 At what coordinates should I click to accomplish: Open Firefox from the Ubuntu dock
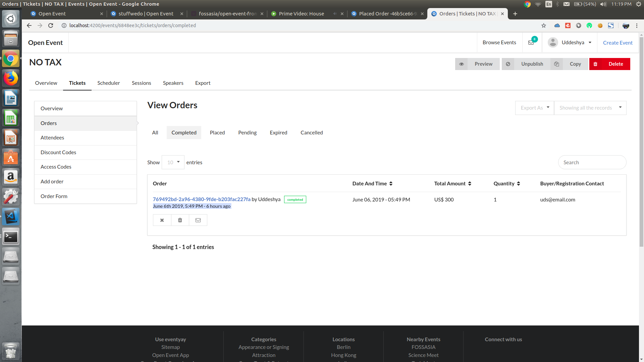[x=11, y=78]
